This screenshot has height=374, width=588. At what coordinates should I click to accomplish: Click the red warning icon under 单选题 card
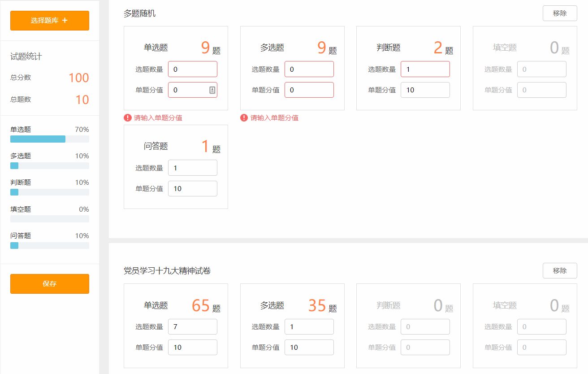click(128, 118)
